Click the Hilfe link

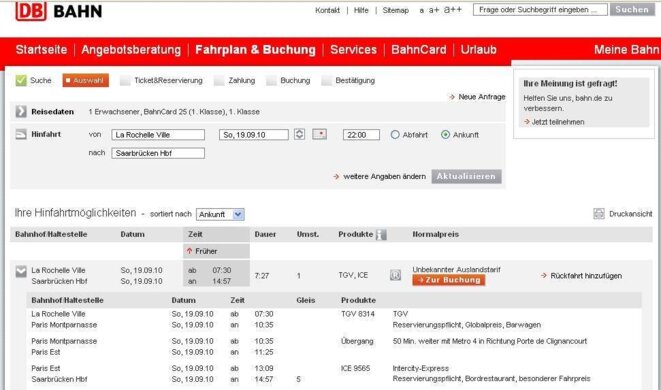tap(361, 11)
